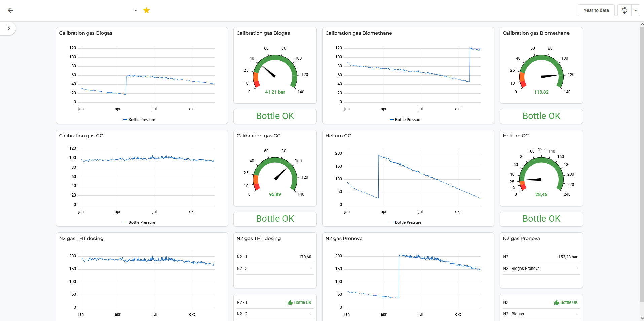
Task: Toggle Bottle Pressure legend in Calibration gas Biomethane chart
Action: pos(406,120)
